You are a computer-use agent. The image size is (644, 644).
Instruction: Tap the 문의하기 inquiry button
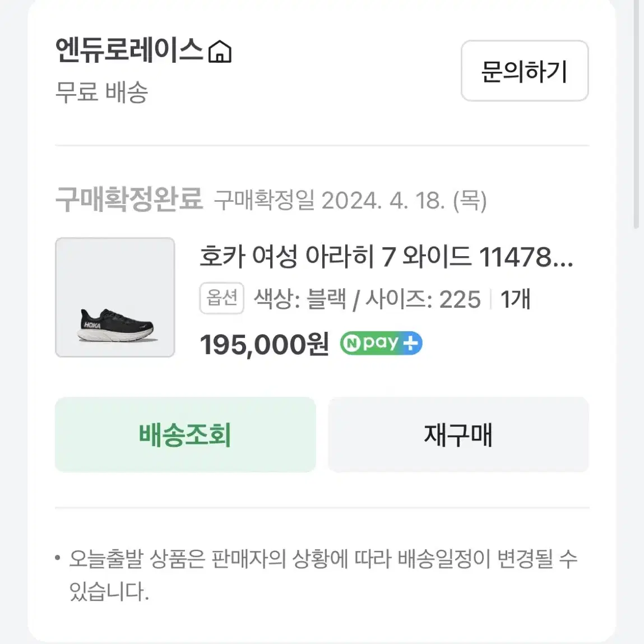[525, 71]
